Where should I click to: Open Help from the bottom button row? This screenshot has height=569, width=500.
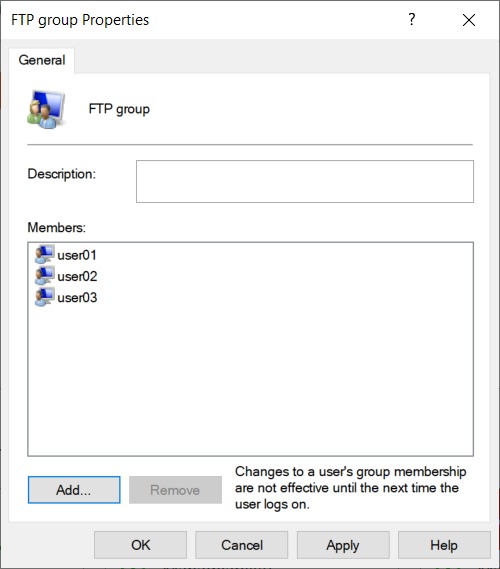pyautogui.click(x=444, y=545)
